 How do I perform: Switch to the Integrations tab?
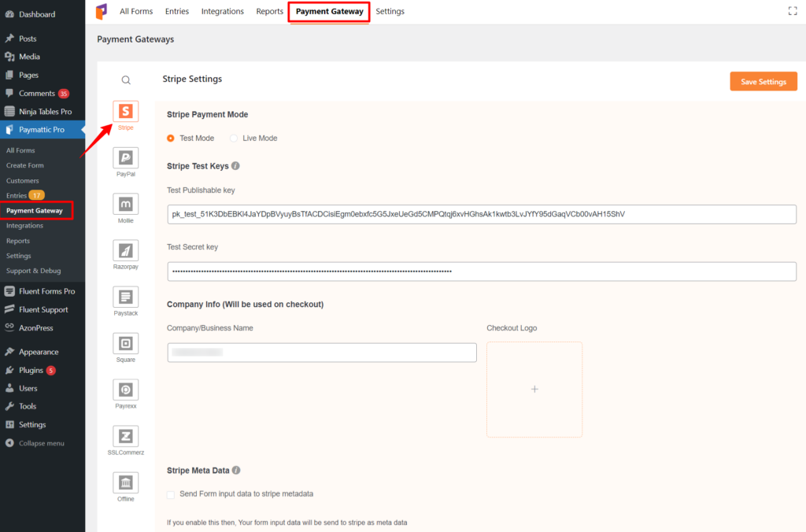pos(223,11)
